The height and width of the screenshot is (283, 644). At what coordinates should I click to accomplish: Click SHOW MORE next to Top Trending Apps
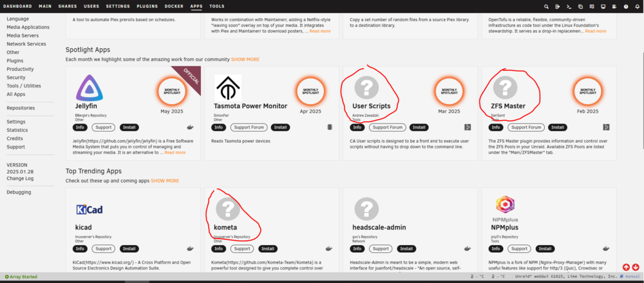coord(165,181)
